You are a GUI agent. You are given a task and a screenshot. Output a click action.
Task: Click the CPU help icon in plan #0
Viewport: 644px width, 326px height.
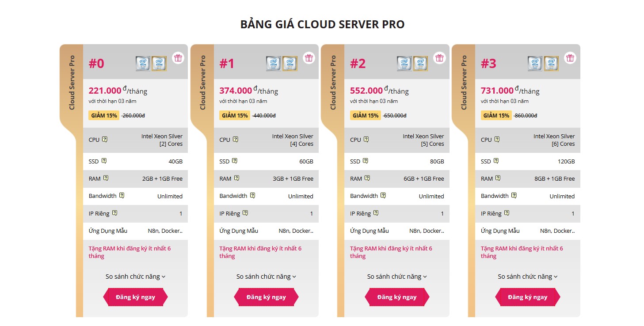105,139
